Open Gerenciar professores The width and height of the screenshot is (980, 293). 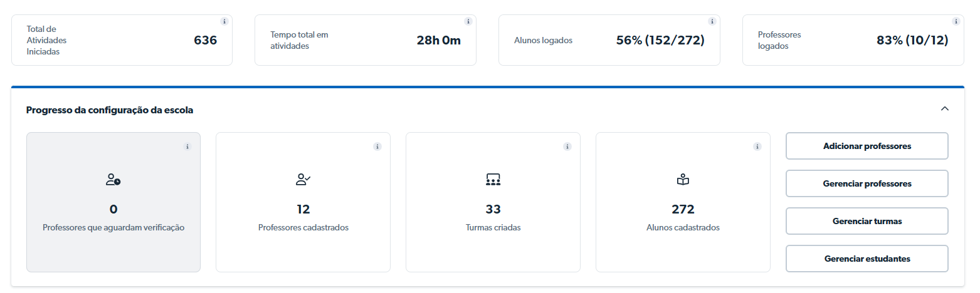click(x=867, y=183)
